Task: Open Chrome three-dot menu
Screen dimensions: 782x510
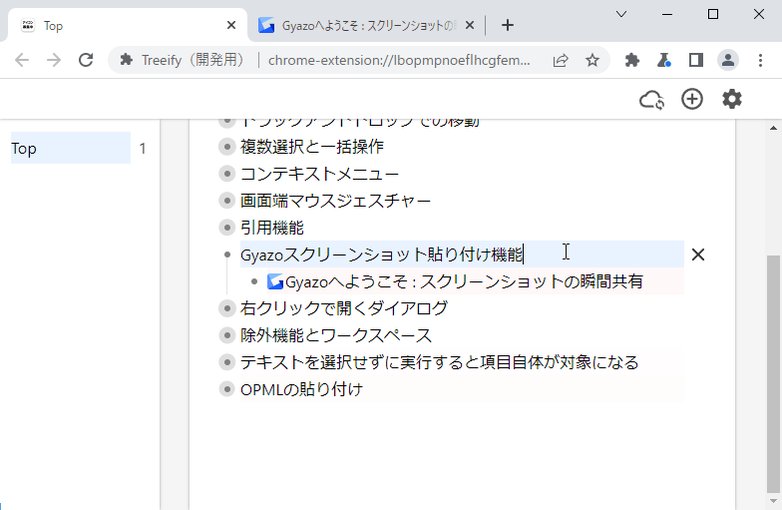Action: pyautogui.click(x=760, y=60)
